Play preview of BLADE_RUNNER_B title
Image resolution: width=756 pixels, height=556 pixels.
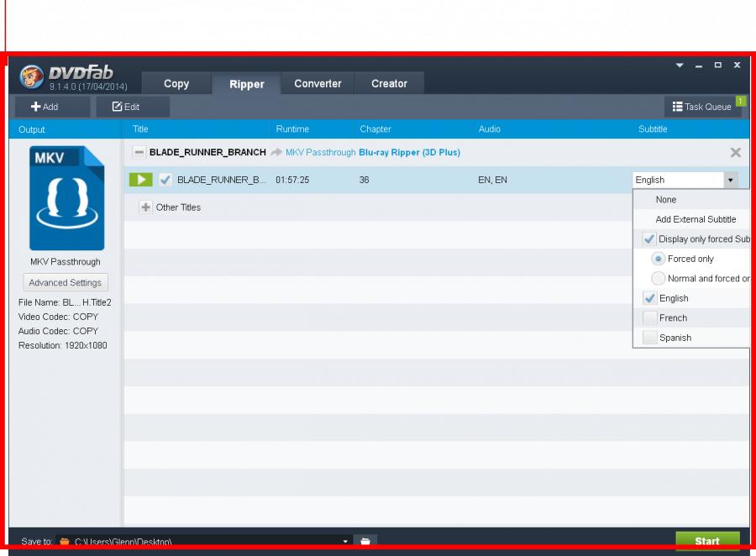click(141, 180)
